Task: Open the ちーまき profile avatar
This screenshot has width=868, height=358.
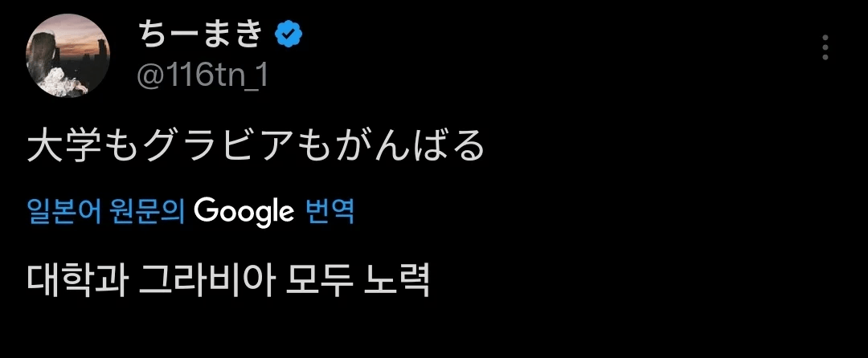Action: tap(68, 55)
